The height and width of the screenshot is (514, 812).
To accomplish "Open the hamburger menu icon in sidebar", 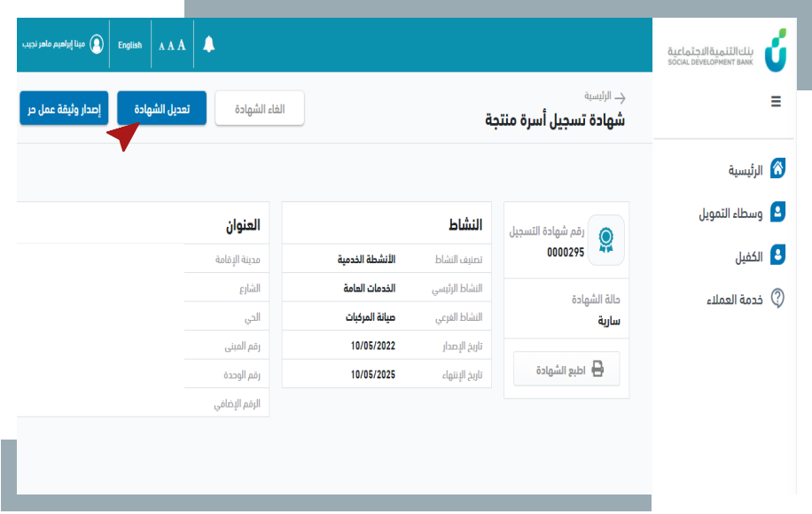I will [x=776, y=101].
